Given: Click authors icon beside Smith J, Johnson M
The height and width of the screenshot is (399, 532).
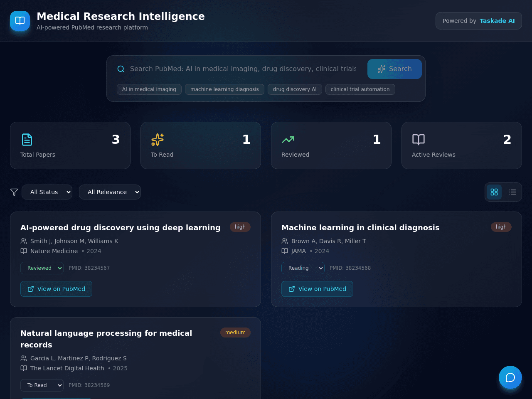Looking at the screenshot, I should (24, 241).
